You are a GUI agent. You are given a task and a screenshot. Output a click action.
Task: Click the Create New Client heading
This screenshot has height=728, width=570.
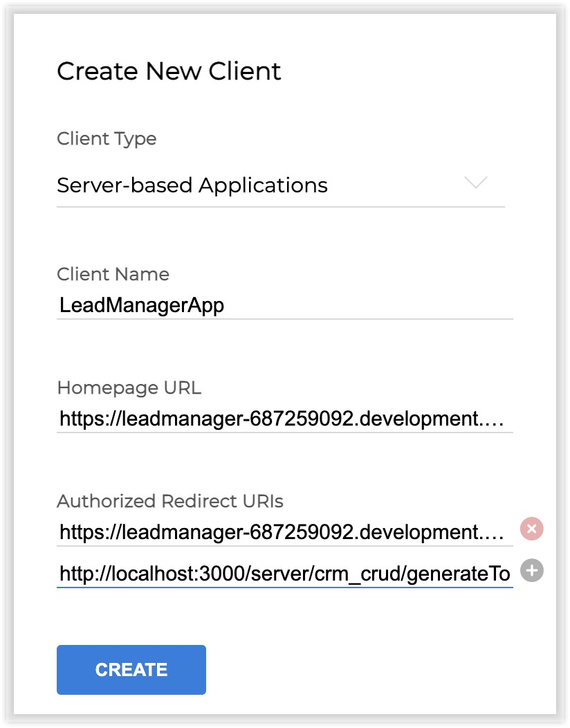(169, 71)
